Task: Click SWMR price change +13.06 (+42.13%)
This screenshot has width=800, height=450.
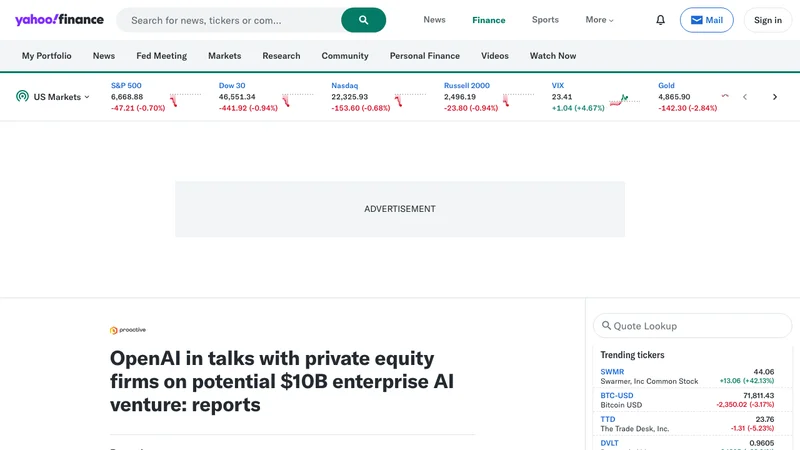Action: click(x=746, y=381)
